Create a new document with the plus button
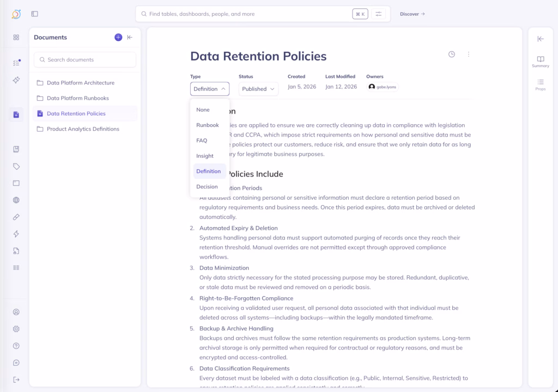 [x=118, y=37]
